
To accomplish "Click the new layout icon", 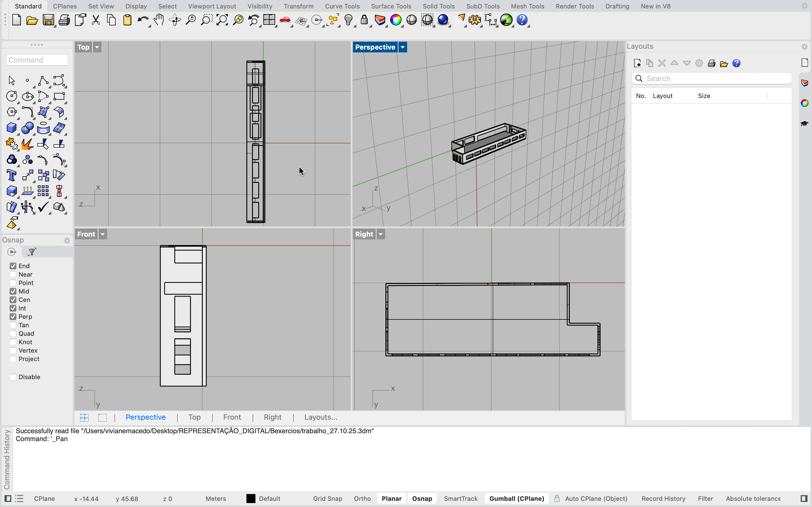I will 637,63.
